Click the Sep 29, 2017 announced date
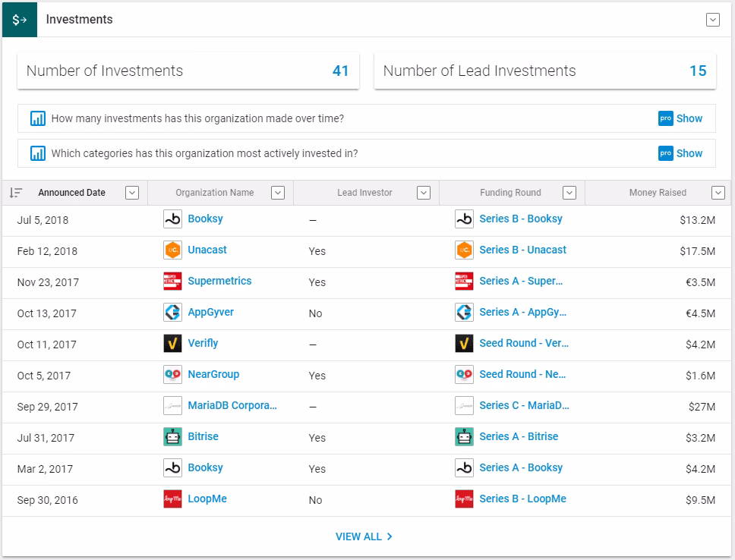The height and width of the screenshot is (560, 735). click(x=47, y=407)
